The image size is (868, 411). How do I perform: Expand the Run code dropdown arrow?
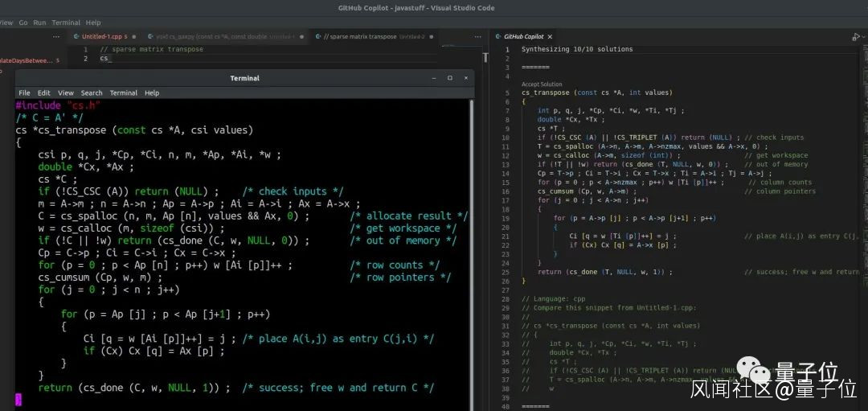pos(865,37)
